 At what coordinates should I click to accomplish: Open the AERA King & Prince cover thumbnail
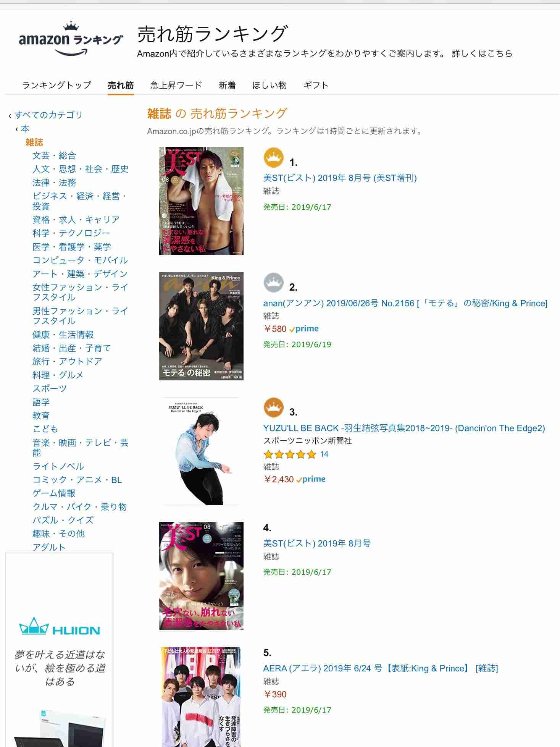tap(201, 697)
